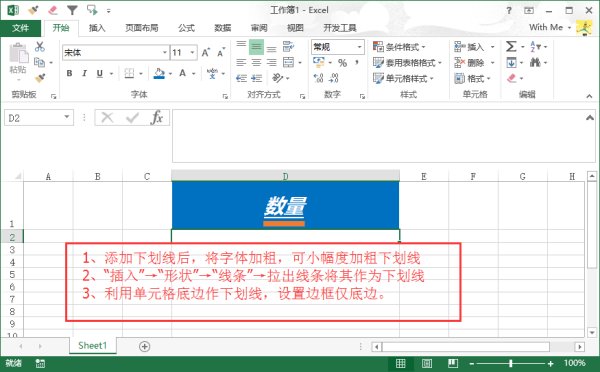
Task: Apply the fill color bucket
Action: [159, 73]
